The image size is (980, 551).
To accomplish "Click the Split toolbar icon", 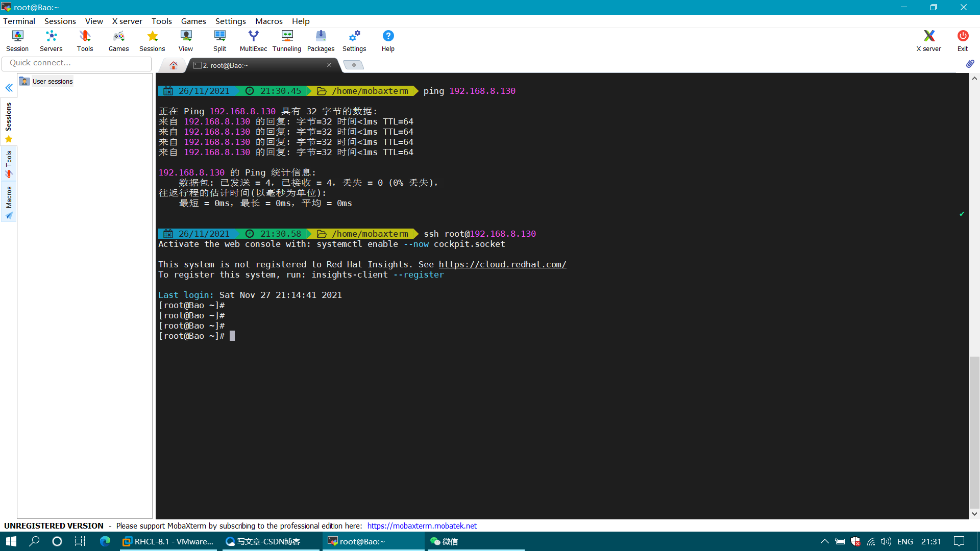I will (219, 41).
